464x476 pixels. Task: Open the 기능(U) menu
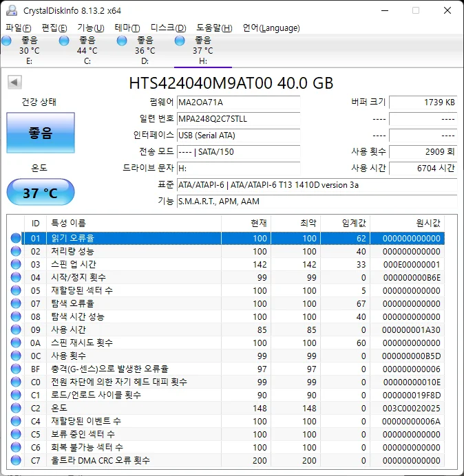(91, 28)
